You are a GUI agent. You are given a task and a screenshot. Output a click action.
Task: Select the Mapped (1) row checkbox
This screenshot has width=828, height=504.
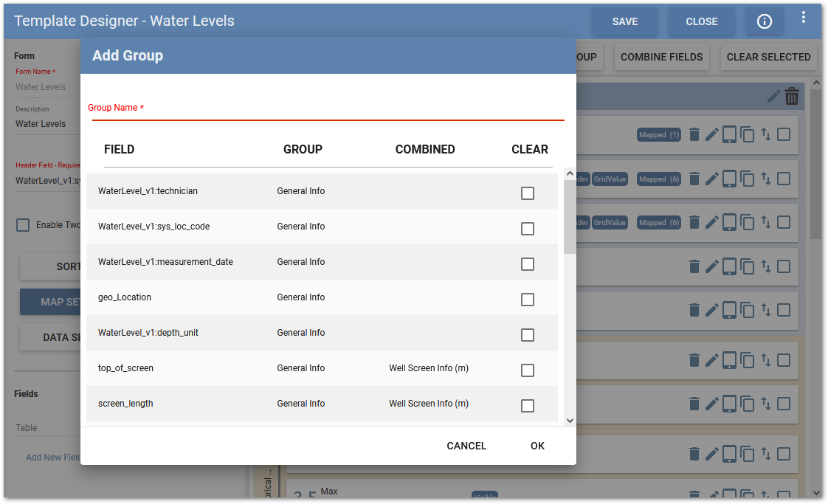tap(784, 135)
